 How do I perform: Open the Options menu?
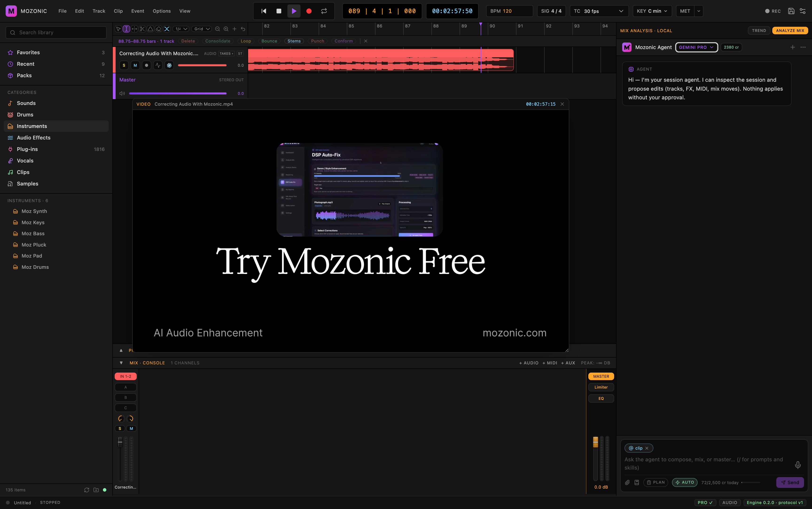click(x=162, y=11)
